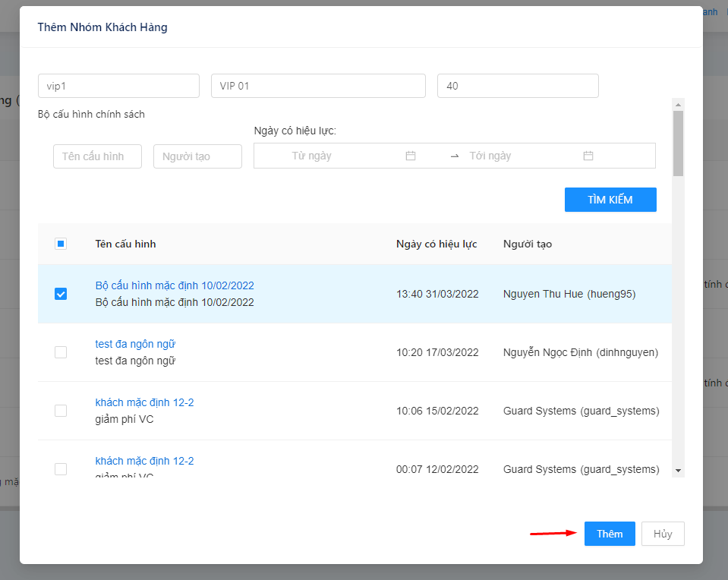728x580 pixels.
Task: Uncheck Bộ cấu hình mặc định 10/02/2022 row
Action: click(x=61, y=294)
